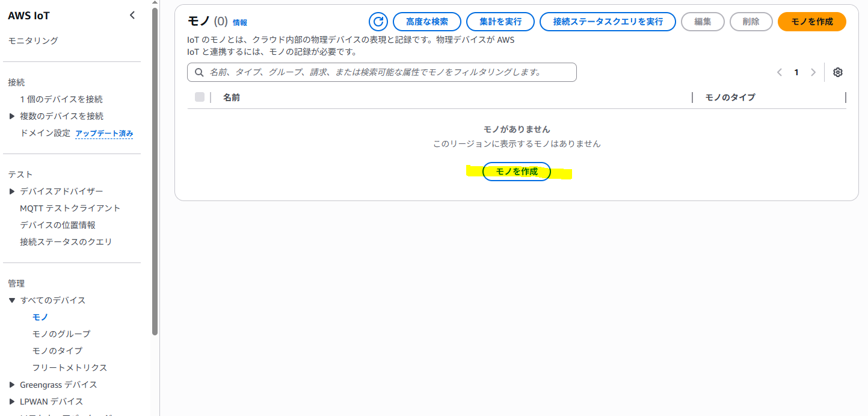868x416 pixels.
Task: Click モノがありません message
Action: click(517, 129)
